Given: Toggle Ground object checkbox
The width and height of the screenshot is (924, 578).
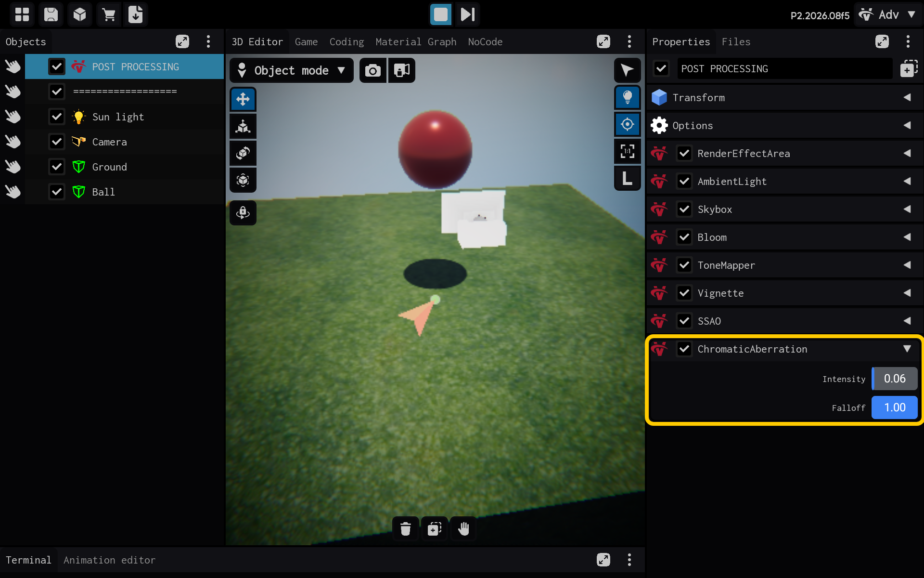Looking at the screenshot, I should pos(57,167).
